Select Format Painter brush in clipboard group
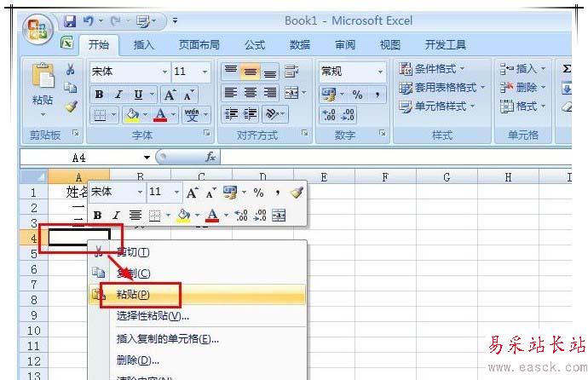 (x=71, y=107)
